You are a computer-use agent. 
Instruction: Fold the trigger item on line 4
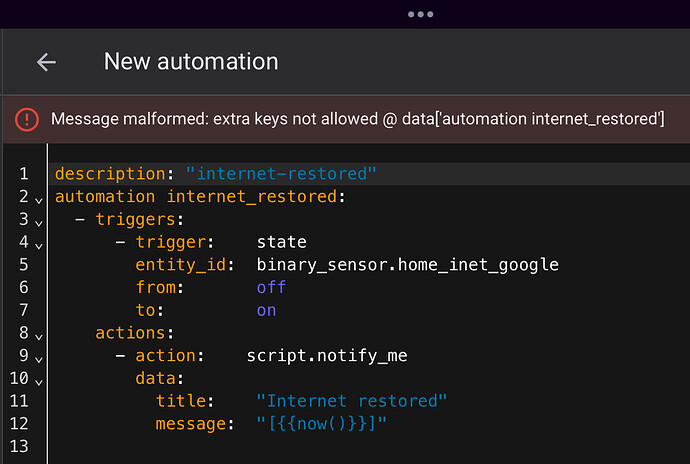click(x=38, y=245)
